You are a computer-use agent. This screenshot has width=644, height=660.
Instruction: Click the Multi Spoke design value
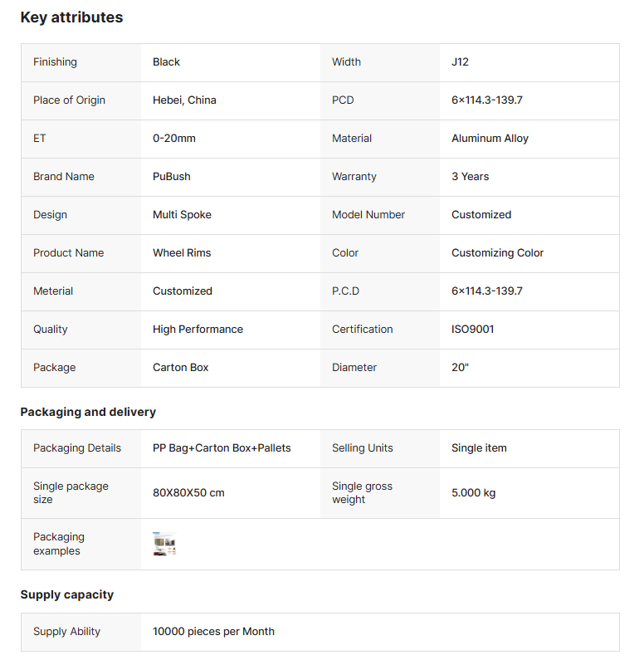[182, 215]
